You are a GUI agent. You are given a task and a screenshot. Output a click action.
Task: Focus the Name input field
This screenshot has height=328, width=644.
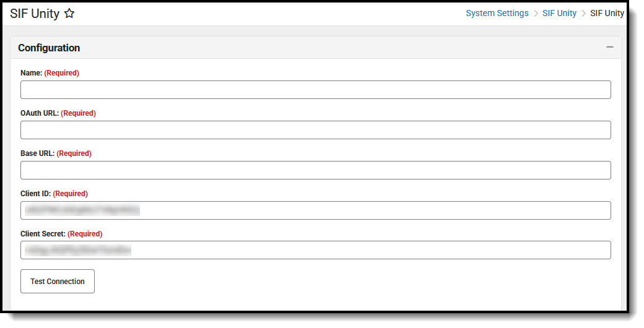coord(315,90)
